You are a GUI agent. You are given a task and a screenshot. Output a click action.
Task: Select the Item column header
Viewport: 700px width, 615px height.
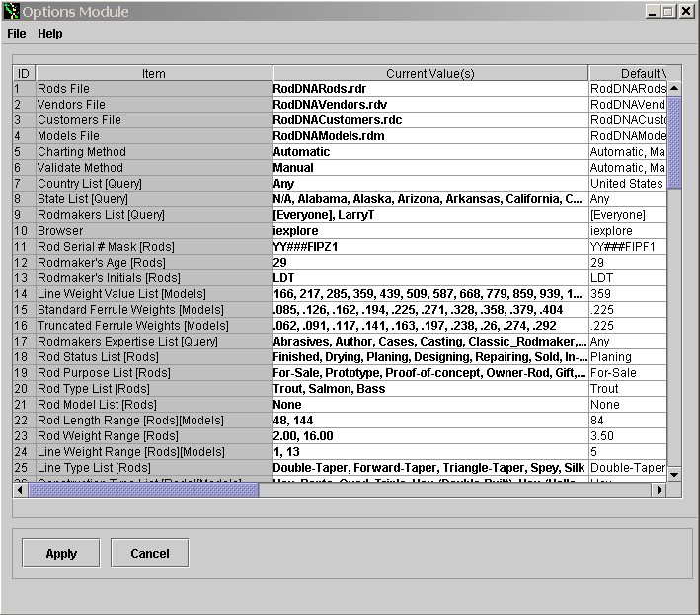[153, 73]
